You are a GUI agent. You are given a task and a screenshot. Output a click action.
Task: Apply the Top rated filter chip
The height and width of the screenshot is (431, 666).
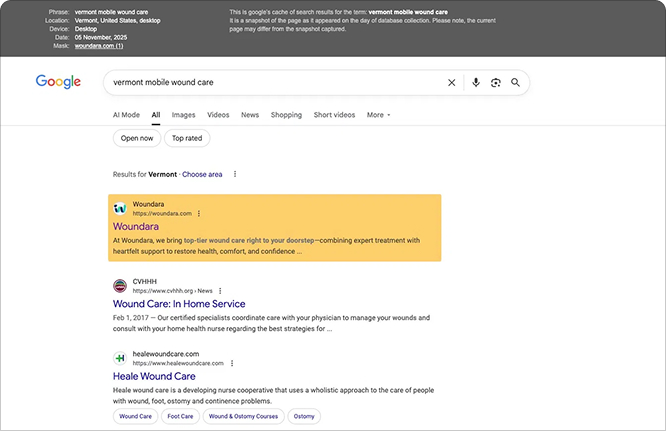tap(187, 138)
